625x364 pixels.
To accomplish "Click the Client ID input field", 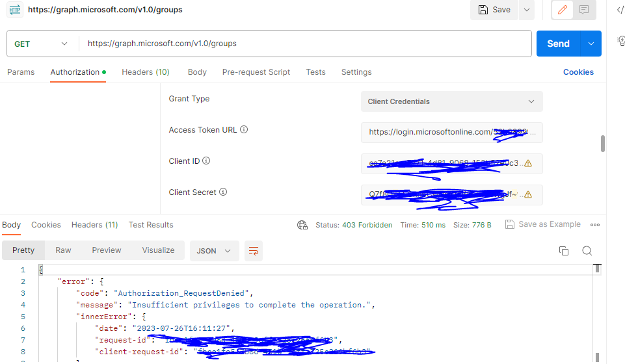I will [451, 163].
